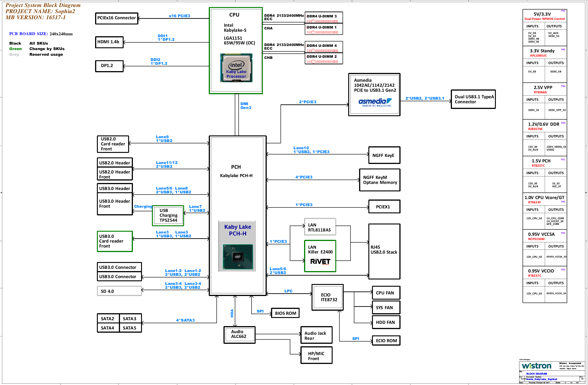Click the '1.0V CPU Vcore/GT' rail title
588x385 pixels.
[x=544, y=197]
